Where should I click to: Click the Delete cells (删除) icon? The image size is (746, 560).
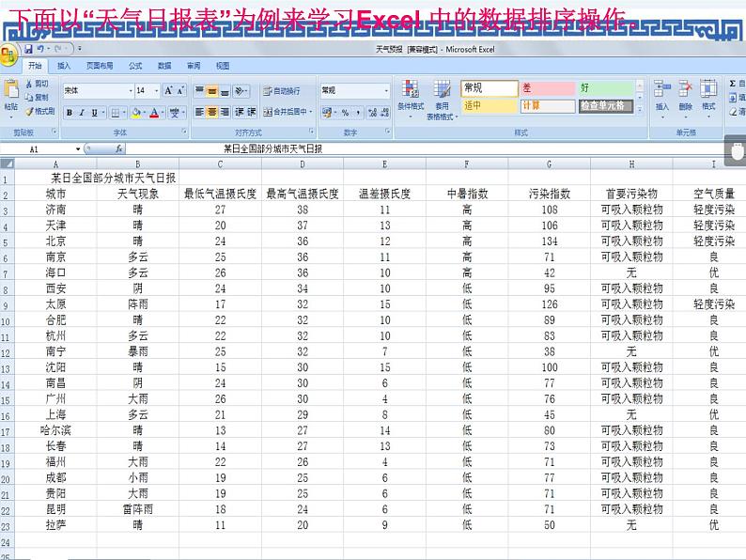[685, 89]
